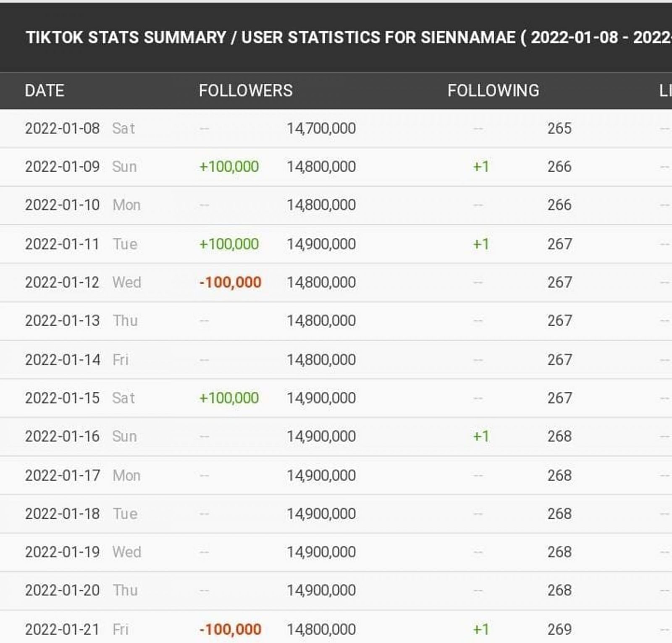Select the date 2022-01-18
The image size is (672, 643).
63,514
